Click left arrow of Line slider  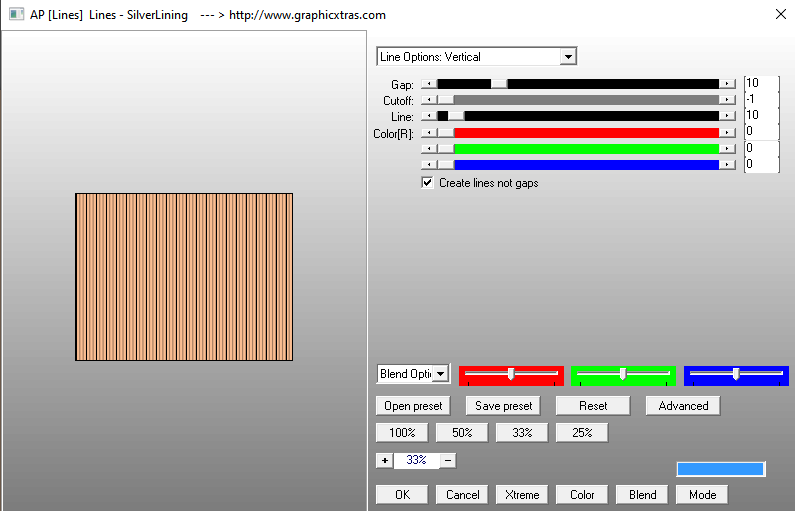point(429,116)
